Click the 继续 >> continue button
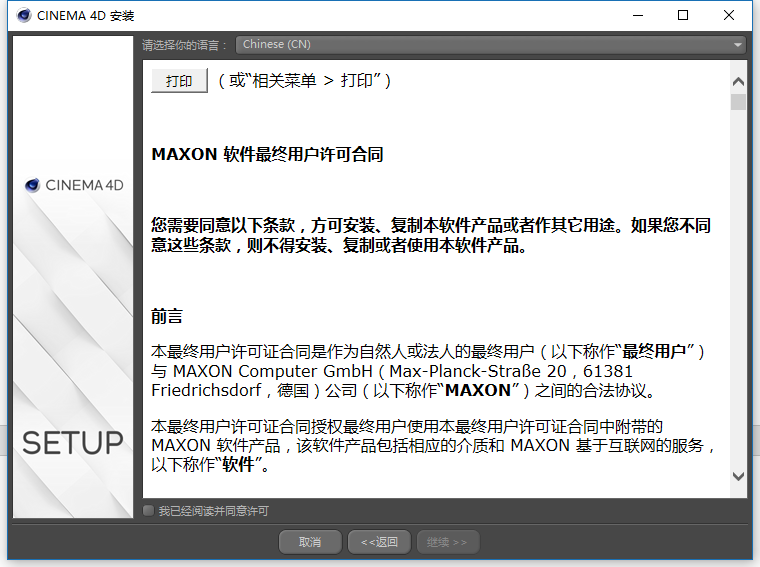The height and width of the screenshot is (567, 760). (448, 542)
